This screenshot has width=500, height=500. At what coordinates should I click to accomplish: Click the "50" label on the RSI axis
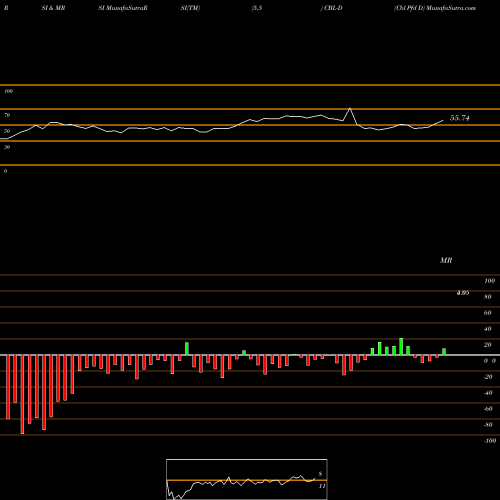point(7,131)
